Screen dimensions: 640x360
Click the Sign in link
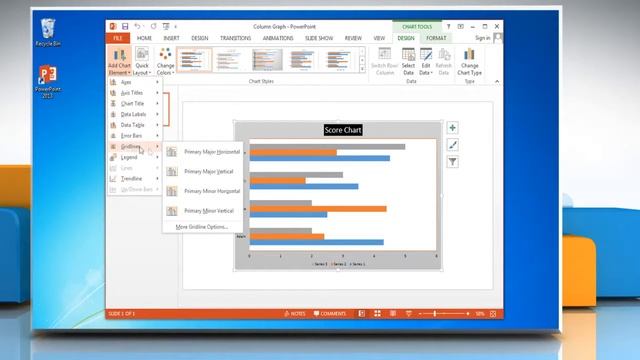click(482, 38)
